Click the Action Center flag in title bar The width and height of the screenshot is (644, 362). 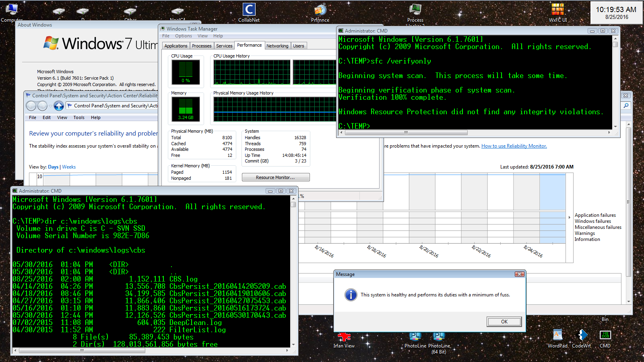(x=28, y=95)
